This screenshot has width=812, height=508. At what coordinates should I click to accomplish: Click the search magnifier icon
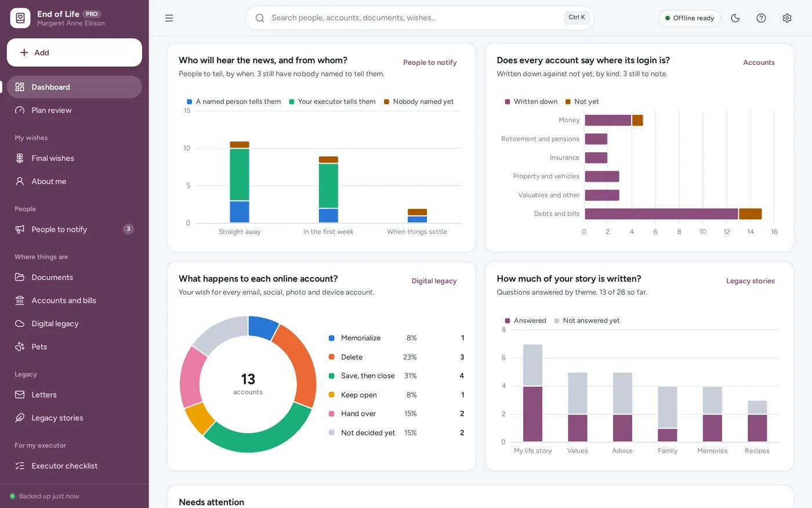(260, 18)
